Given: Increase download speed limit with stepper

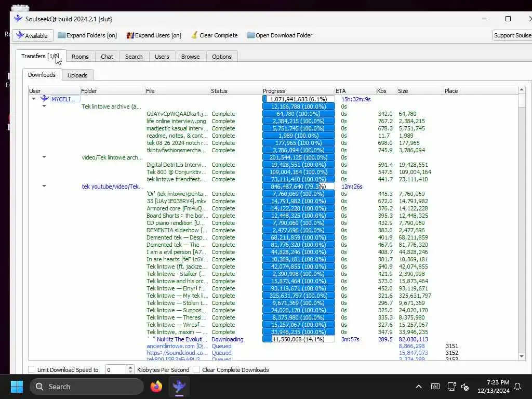Looking at the screenshot, I should point(130,367).
